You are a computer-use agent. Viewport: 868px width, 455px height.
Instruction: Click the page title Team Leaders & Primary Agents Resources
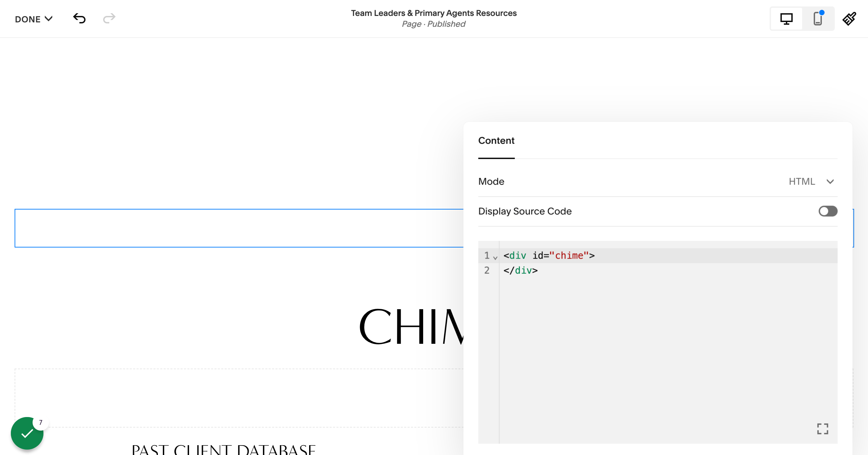[434, 13]
